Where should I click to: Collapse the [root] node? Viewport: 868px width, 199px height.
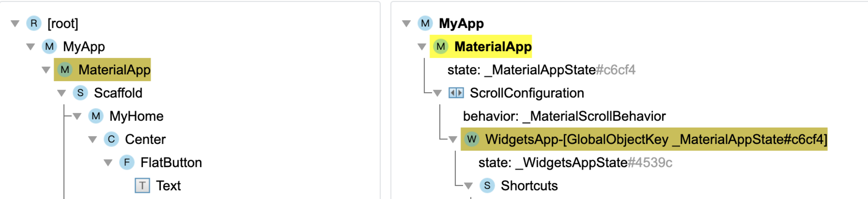pyautogui.click(x=15, y=23)
